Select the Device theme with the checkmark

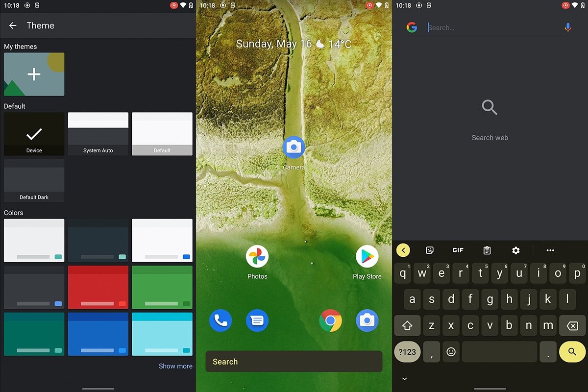click(34, 133)
